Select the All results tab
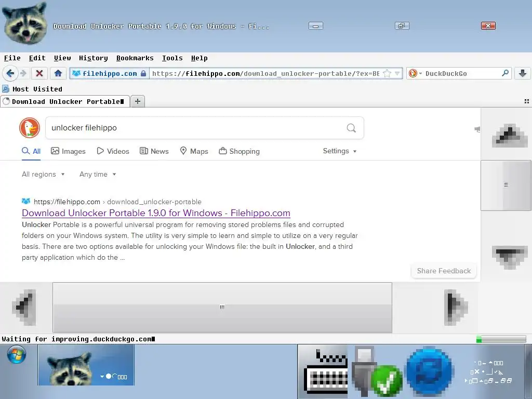532x399 pixels. point(31,151)
